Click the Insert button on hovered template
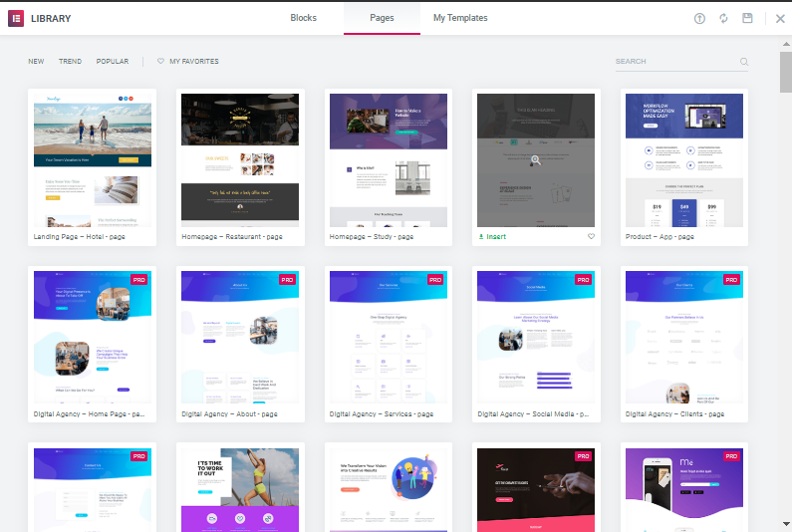 [492, 236]
